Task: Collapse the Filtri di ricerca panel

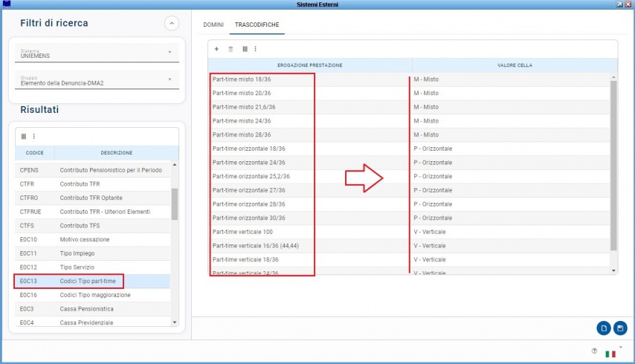Action: [x=172, y=24]
